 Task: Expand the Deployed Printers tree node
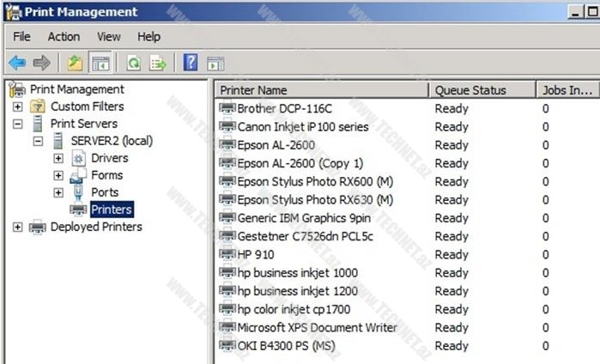[x=17, y=227]
